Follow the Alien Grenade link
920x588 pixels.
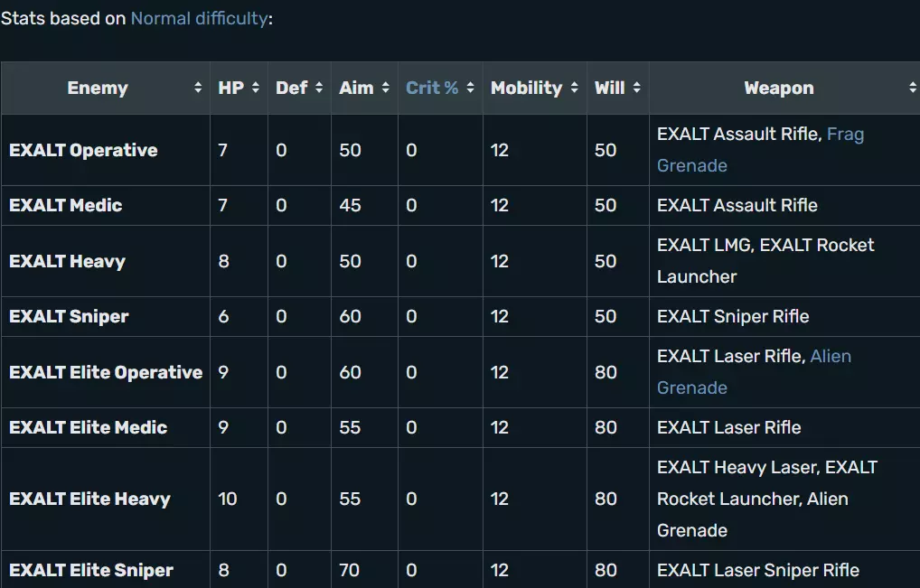(x=831, y=357)
